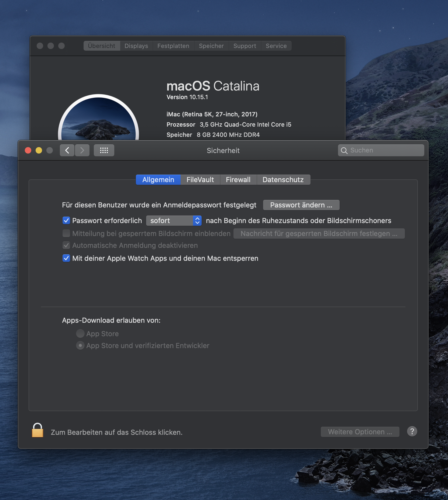Minimize the Sicherheit window with yellow button
The height and width of the screenshot is (500, 448).
(39, 150)
